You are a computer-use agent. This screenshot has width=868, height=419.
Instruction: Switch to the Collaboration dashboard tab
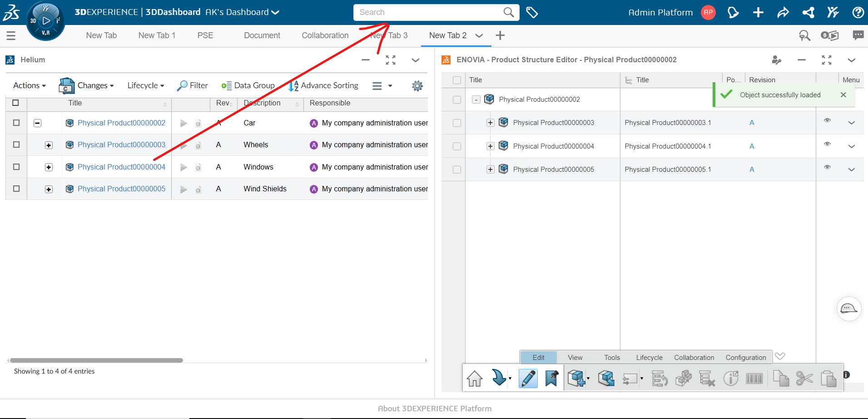coord(325,35)
